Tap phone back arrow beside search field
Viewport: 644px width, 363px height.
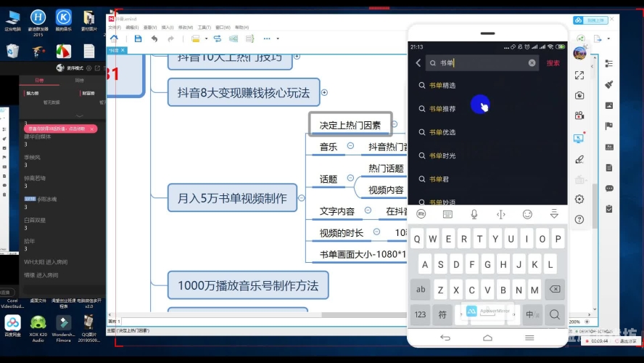tap(418, 63)
